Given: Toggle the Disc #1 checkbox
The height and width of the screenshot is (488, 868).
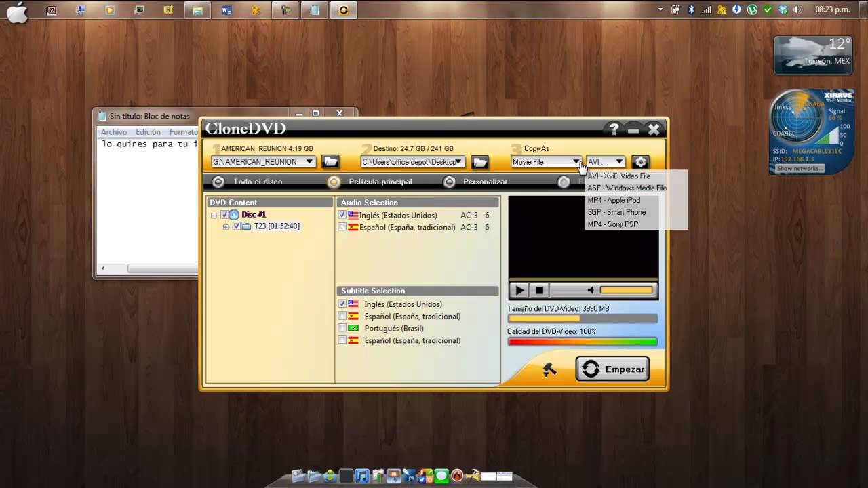Looking at the screenshot, I should (224, 215).
